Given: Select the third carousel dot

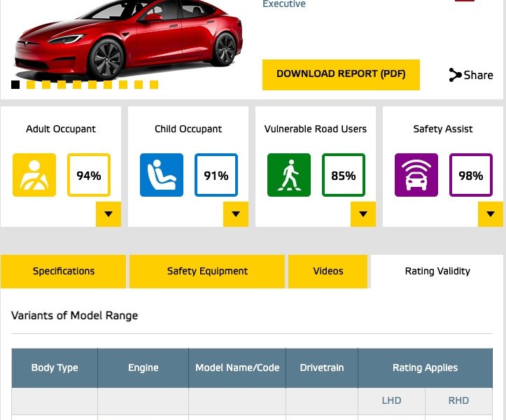Looking at the screenshot, I should point(46,85).
